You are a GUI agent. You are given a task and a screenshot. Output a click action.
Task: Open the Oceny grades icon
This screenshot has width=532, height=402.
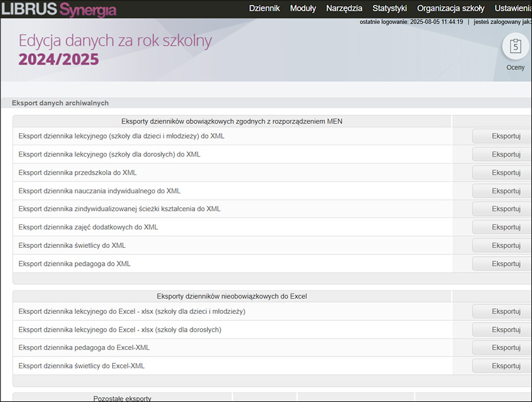515,47
